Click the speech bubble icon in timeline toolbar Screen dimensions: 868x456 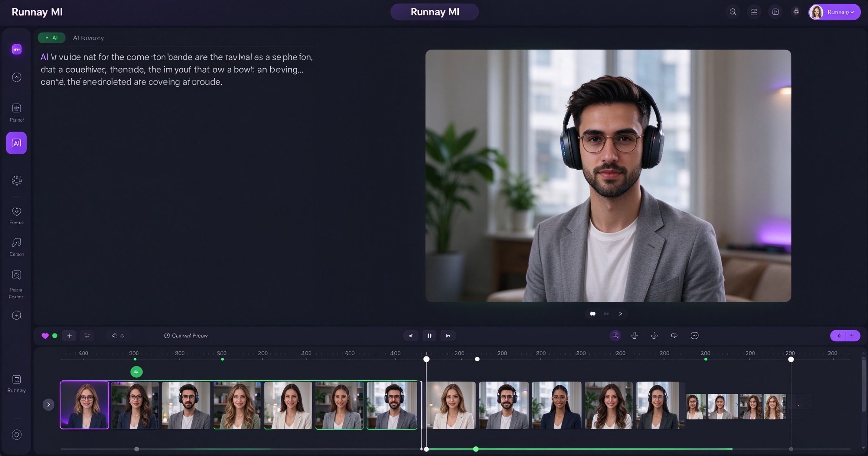[694, 336]
